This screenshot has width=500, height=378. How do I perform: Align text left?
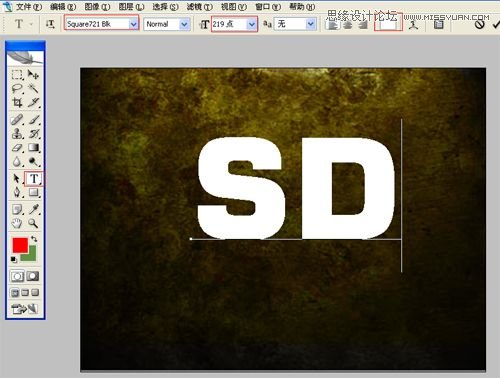(x=332, y=25)
